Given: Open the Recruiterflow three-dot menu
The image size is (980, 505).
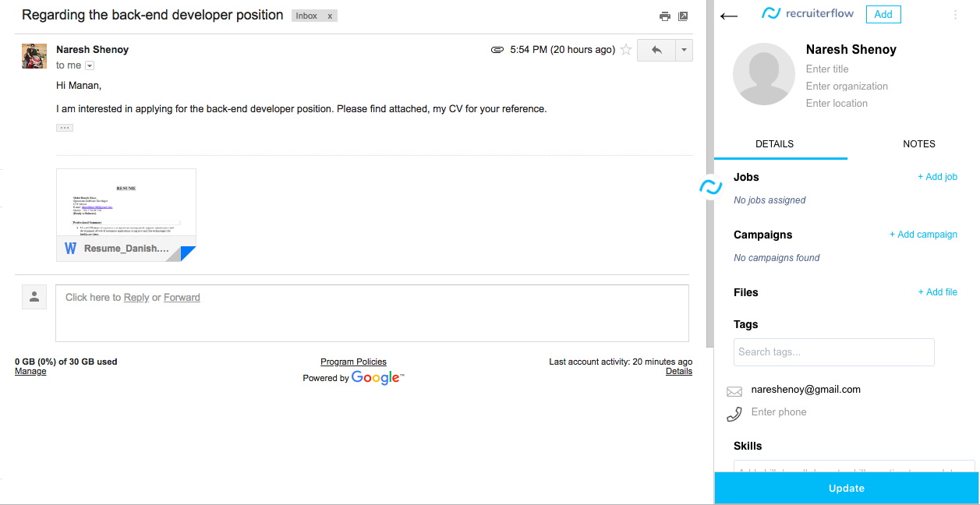Looking at the screenshot, I should 956,15.
